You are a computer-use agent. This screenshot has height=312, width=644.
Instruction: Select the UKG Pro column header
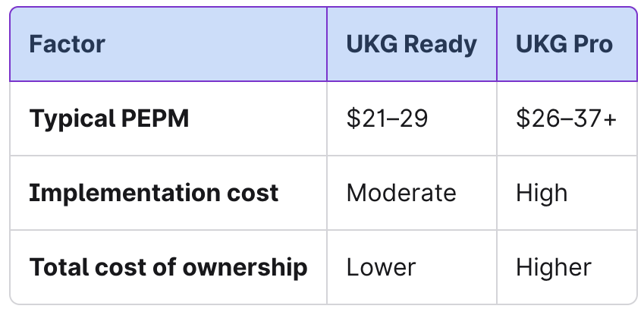coord(567,44)
